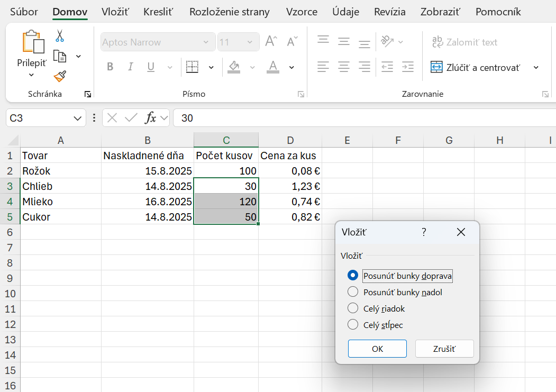The height and width of the screenshot is (392, 556).
Task: Open the font size 11 dropdown
Action: click(x=250, y=42)
